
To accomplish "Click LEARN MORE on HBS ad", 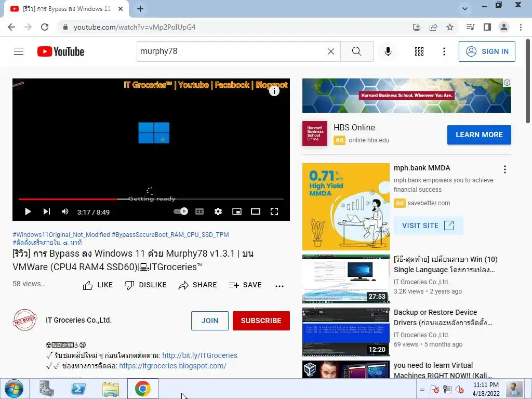I will click(x=479, y=135).
